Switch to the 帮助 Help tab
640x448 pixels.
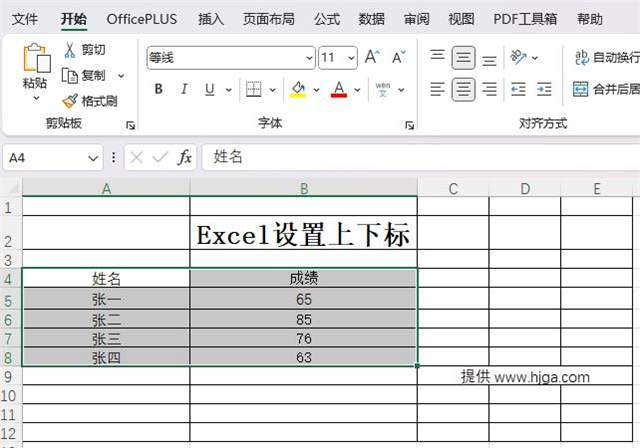click(x=590, y=19)
